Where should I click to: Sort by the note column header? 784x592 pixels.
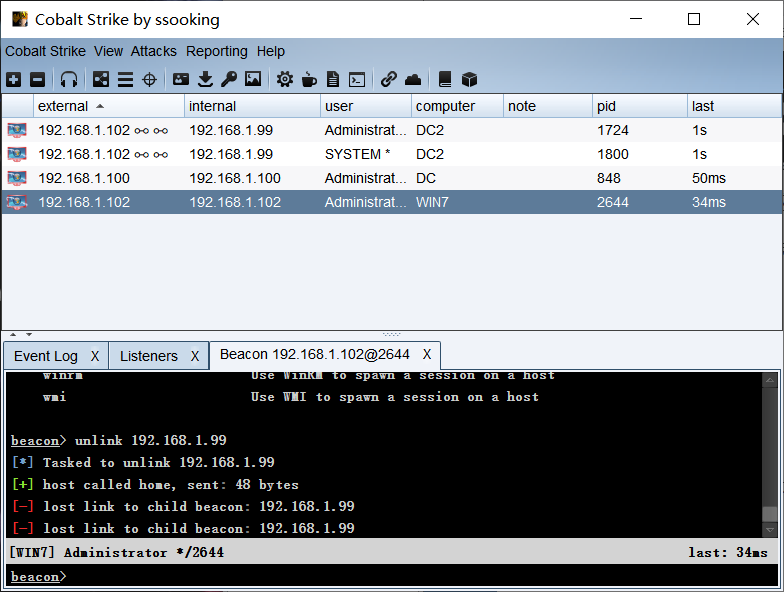click(x=548, y=106)
